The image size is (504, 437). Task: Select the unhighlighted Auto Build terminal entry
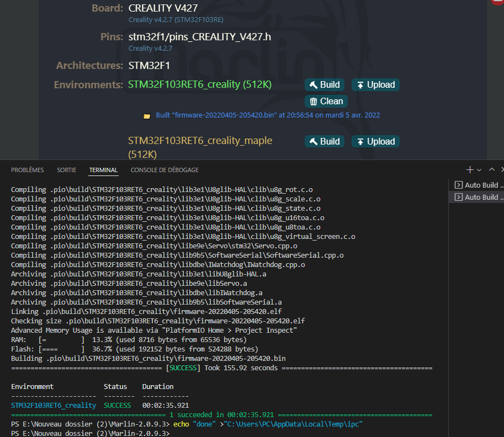pyautogui.click(x=479, y=185)
